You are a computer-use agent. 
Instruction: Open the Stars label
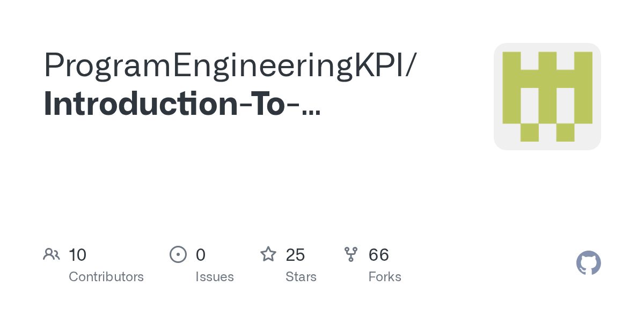coord(301,277)
